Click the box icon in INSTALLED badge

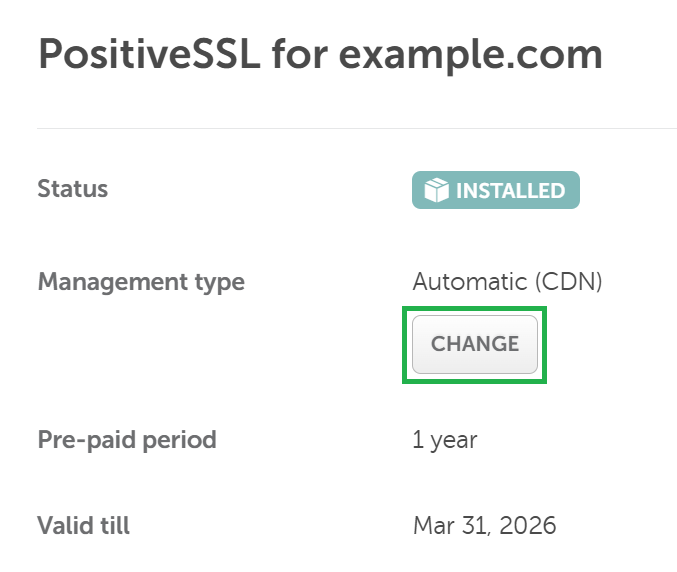click(x=437, y=190)
